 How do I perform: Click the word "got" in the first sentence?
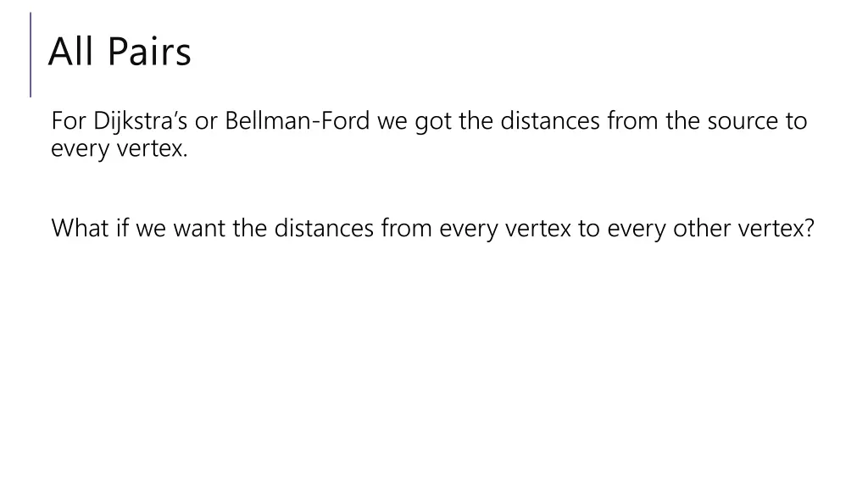tap(433, 122)
